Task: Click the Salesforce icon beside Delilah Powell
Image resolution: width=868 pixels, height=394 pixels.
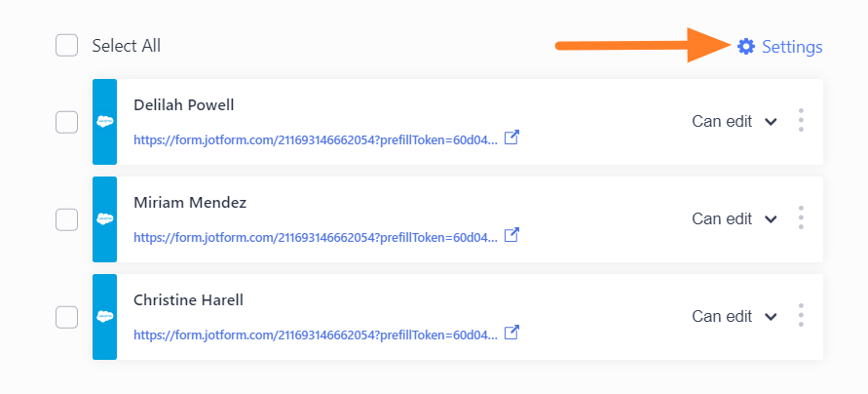Action: [104, 122]
